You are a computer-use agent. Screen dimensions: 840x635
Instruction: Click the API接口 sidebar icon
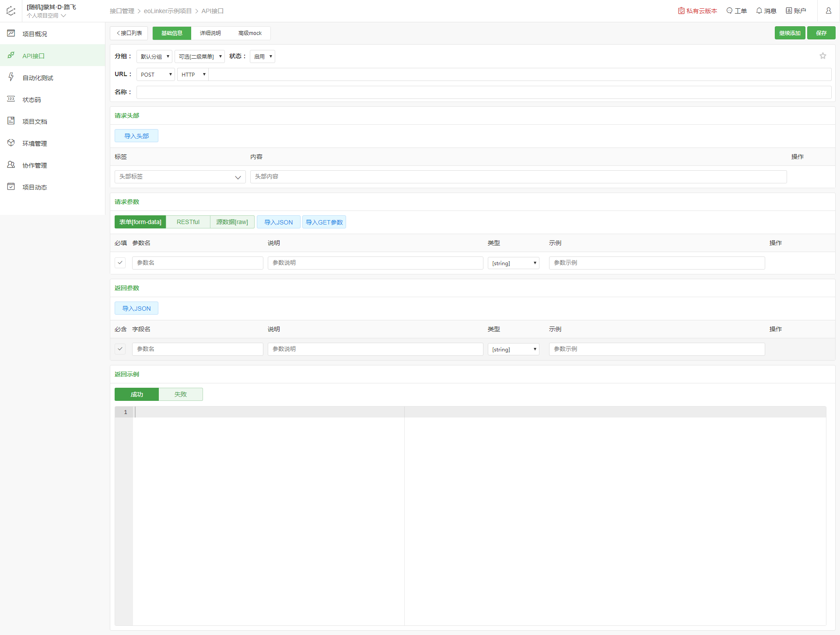click(x=11, y=56)
